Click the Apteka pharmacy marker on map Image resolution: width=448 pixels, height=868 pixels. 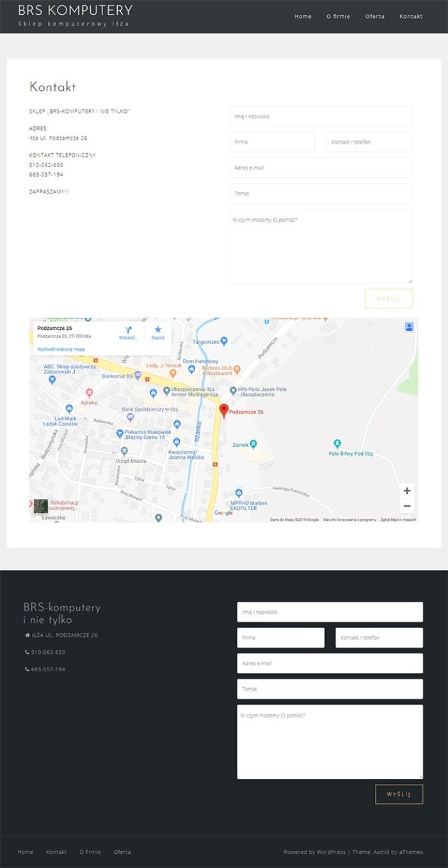click(x=89, y=392)
